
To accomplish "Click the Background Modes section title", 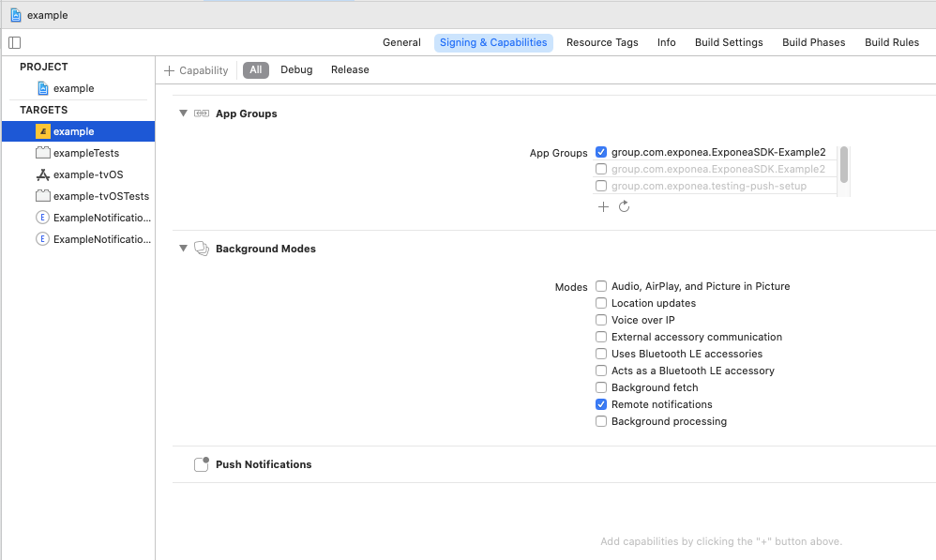I will [x=265, y=249].
